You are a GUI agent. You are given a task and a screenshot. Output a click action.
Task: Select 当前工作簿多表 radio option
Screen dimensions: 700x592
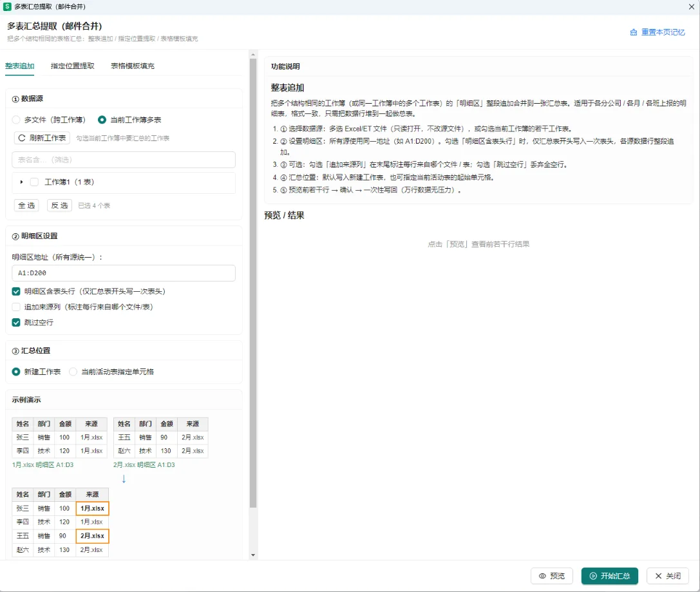(102, 120)
